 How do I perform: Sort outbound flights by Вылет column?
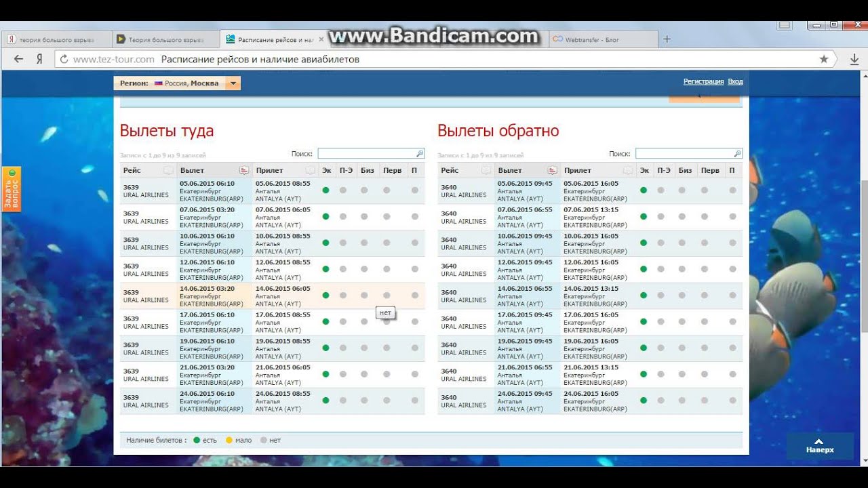pos(244,170)
